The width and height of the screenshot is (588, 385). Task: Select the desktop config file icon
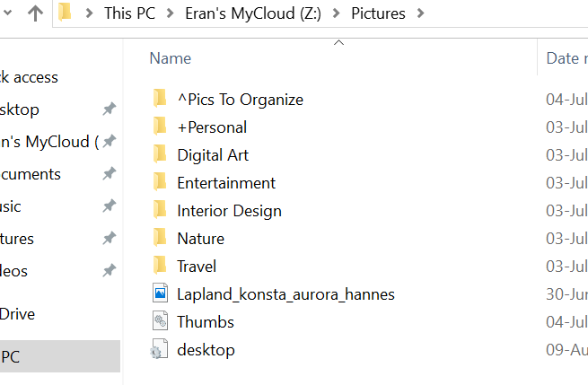(x=160, y=349)
